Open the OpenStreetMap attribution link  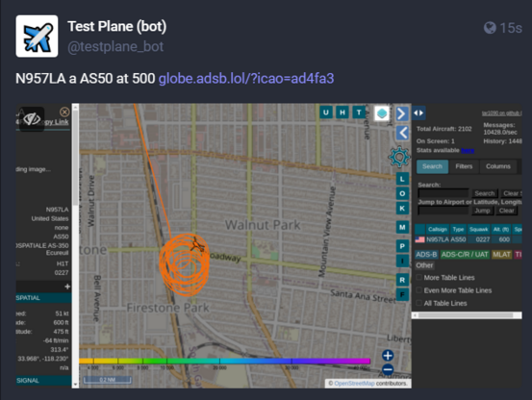tap(354, 384)
